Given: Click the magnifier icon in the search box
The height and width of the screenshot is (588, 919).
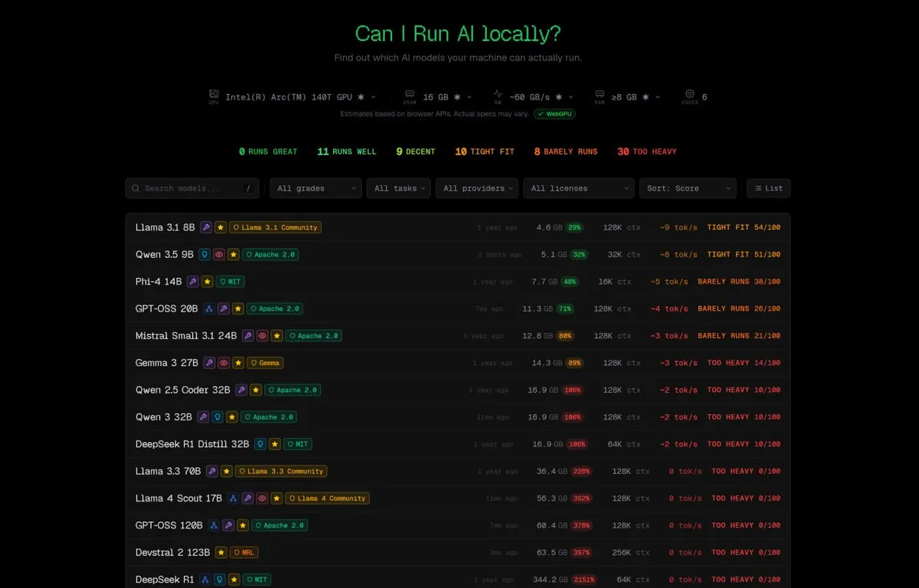Looking at the screenshot, I should (x=136, y=188).
